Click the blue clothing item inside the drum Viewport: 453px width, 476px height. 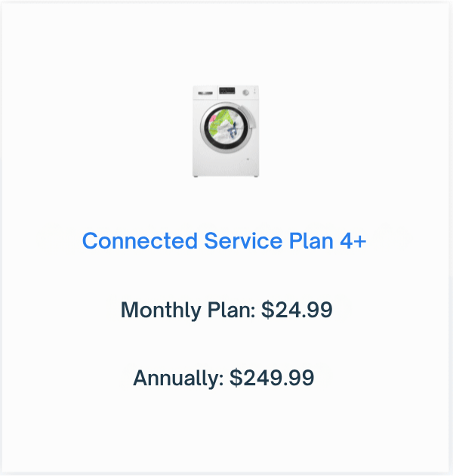point(233,130)
